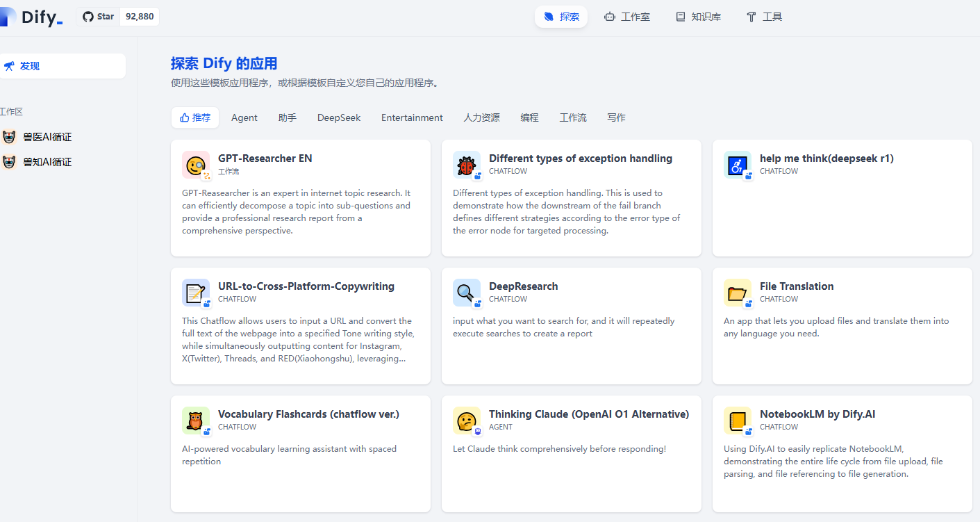Click the 工作流 label under GPT-Researcher EN
The image size is (980, 522).
pos(229,171)
